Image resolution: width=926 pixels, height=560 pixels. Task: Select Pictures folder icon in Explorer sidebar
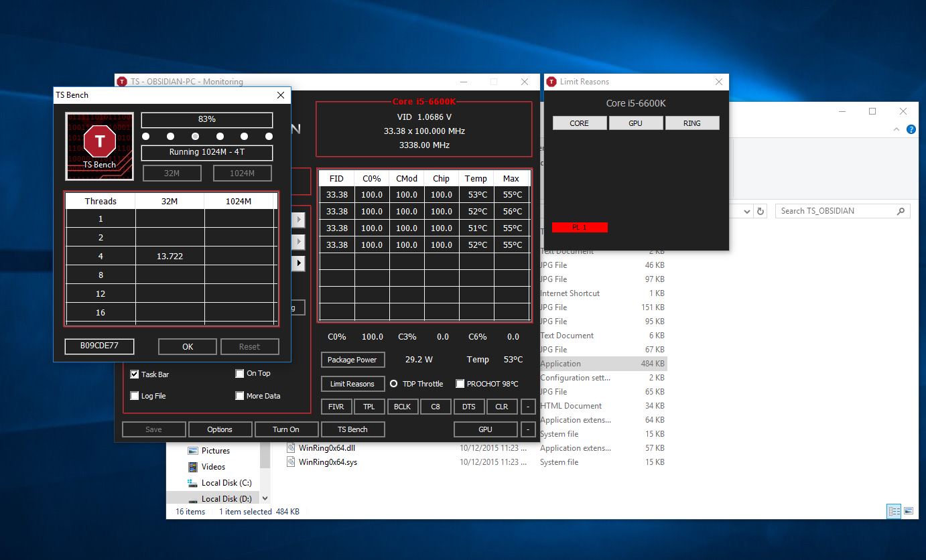coord(193,451)
